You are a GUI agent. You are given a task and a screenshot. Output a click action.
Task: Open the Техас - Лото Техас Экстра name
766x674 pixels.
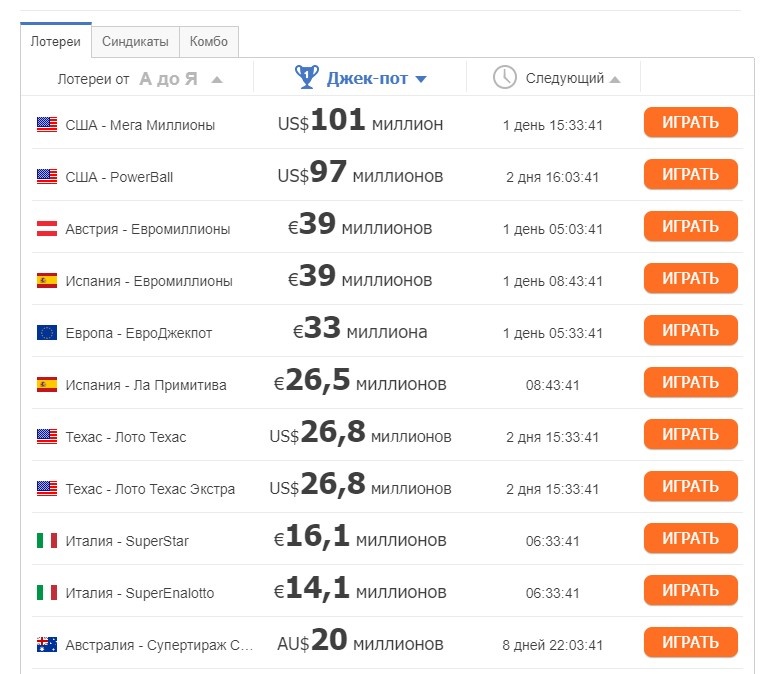click(x=150, y=489)
